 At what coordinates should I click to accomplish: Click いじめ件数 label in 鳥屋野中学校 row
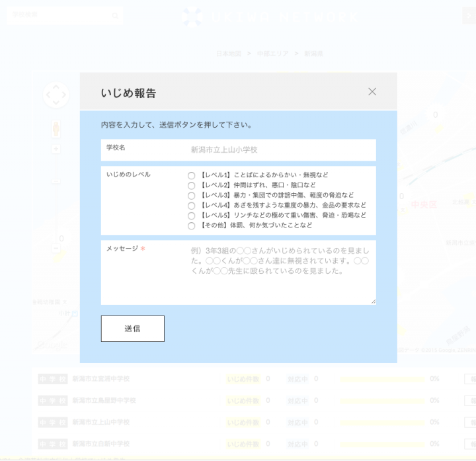point(243,401)
